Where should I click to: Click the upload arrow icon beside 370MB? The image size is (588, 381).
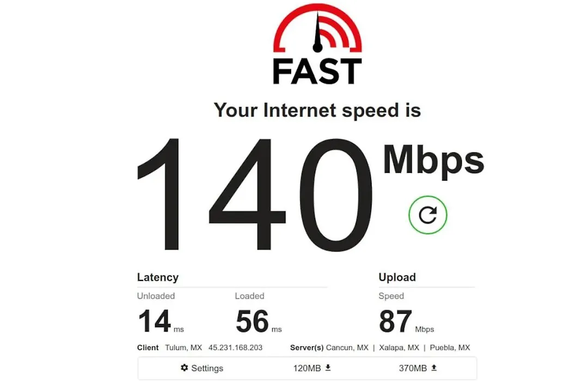(x=434, y=367)
